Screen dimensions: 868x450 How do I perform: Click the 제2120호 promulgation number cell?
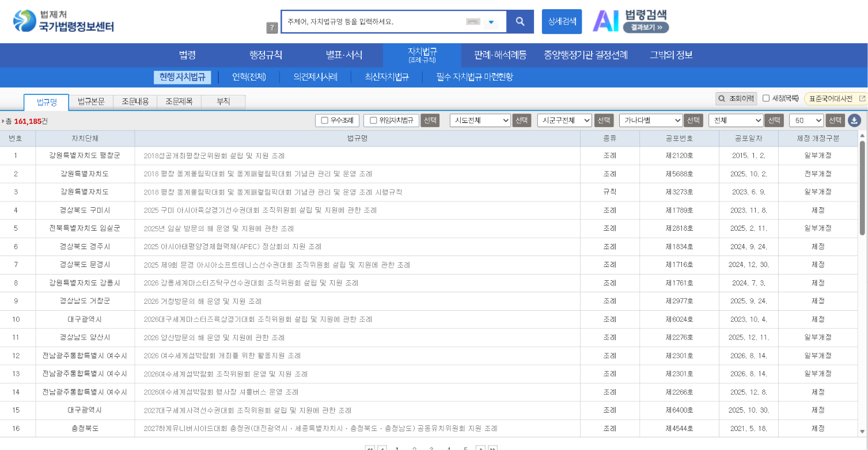[679, 155]
